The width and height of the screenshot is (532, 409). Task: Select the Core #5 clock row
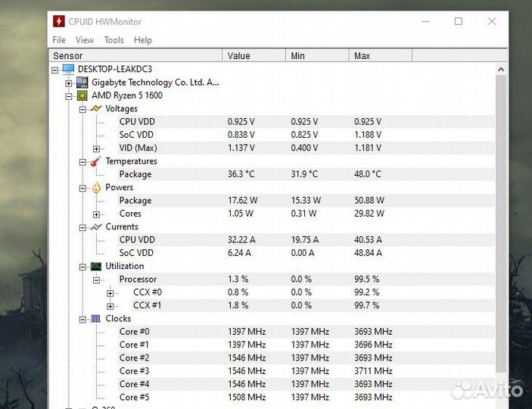pyautogui.click(x=306, y=397)
